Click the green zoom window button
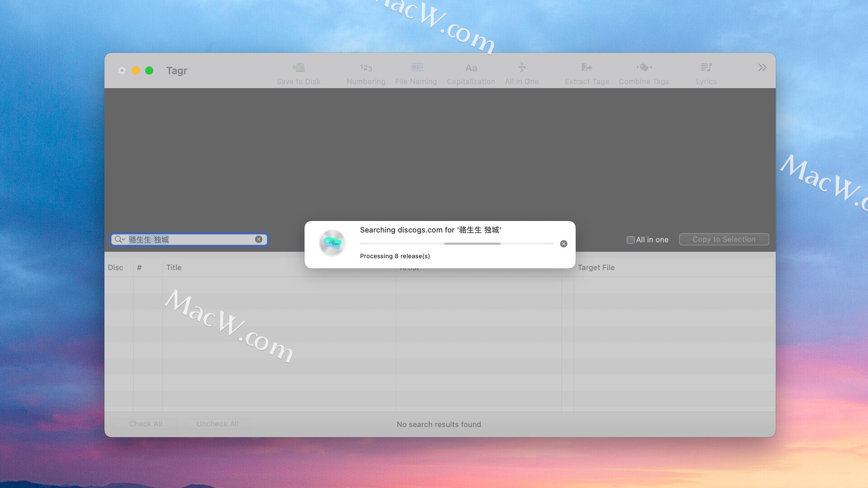This screenshot has height=488, width=868. tap(149, 70)
